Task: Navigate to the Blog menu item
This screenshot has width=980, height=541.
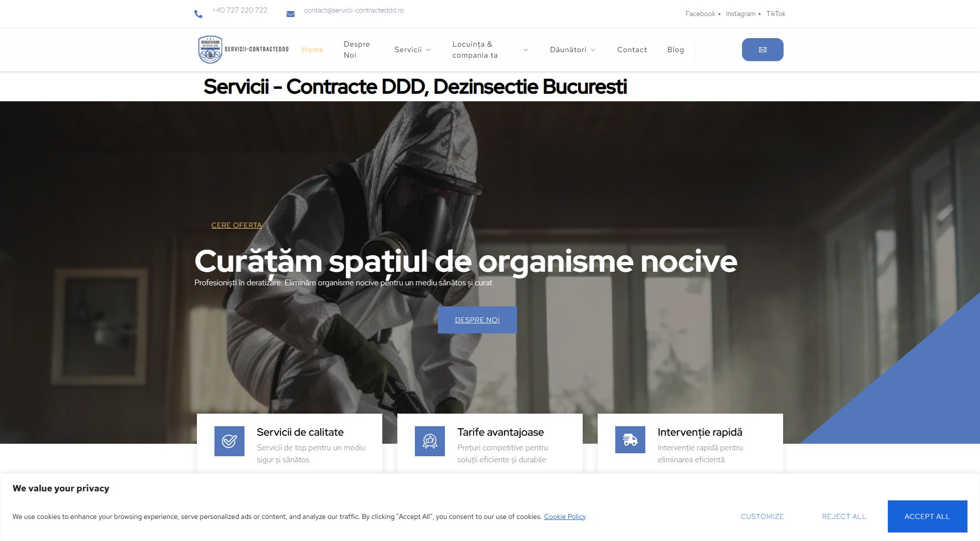Action: (675, 49)
